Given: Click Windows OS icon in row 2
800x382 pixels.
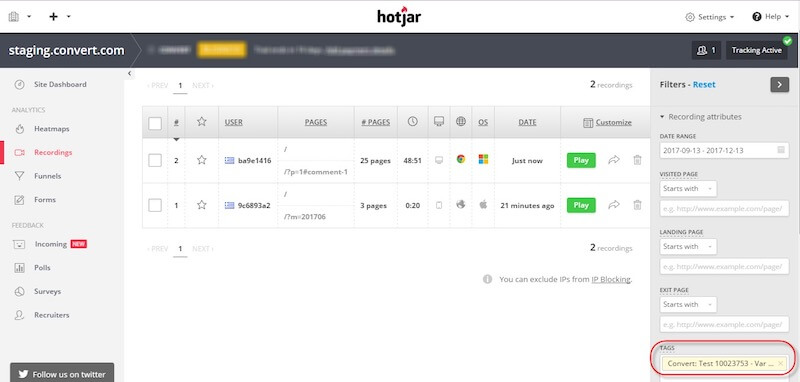Looking at the screenshot, I should click(483, 160).
